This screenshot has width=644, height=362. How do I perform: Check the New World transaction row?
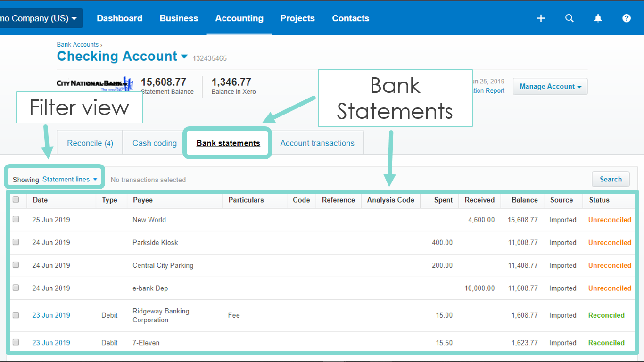(x=16, y=219)
